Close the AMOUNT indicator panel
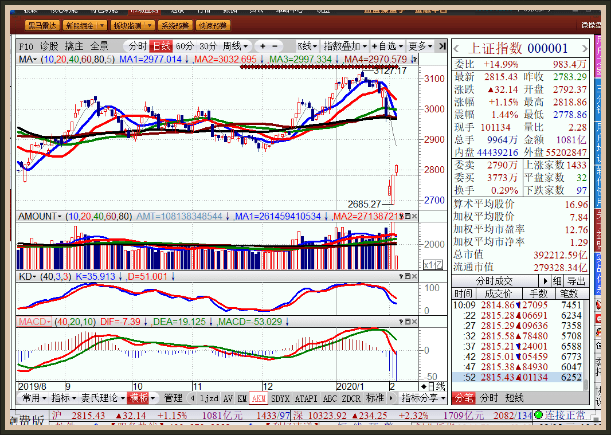Image resolution: width=611 pixels, height=435 pixels. point(414,216)
